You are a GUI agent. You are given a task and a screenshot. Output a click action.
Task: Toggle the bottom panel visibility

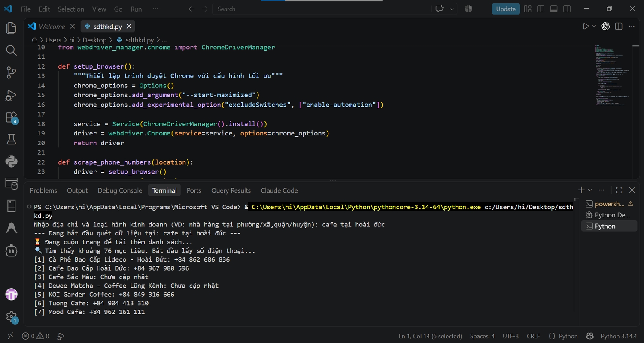click(554, 9)
